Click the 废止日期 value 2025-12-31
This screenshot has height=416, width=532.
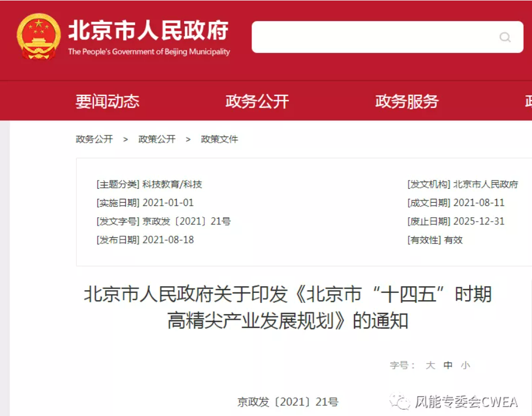(x=479, y=222)
